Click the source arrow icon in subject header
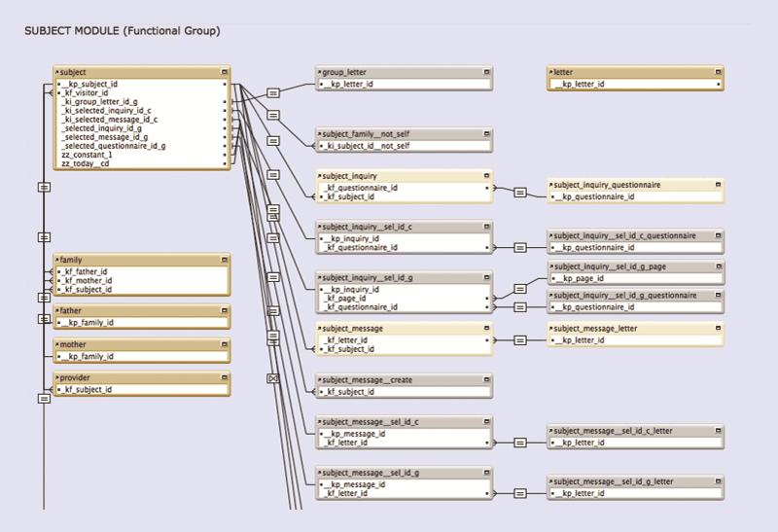The height and width of the screenshot is (532, 778). click(x=57, y=72)
